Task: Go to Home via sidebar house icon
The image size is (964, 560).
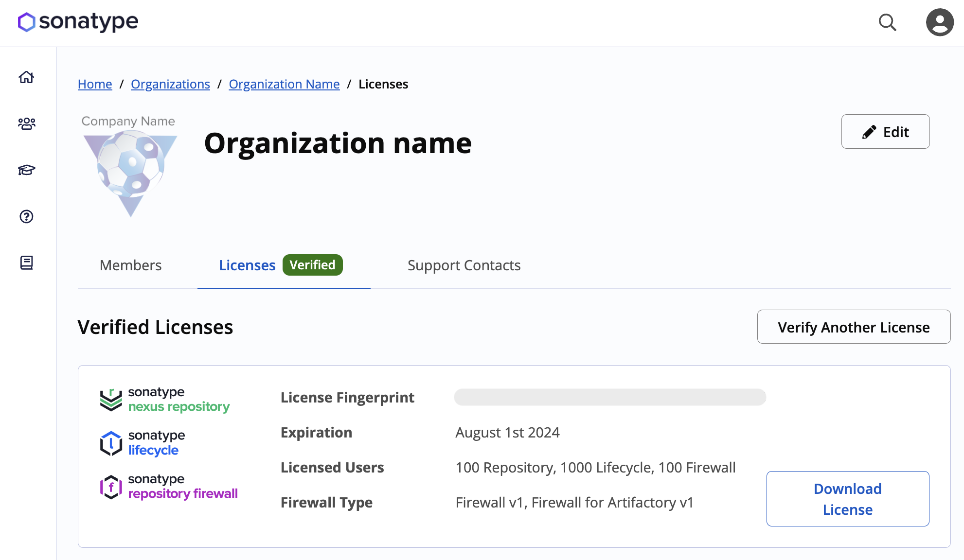Action: coord(26,77)
